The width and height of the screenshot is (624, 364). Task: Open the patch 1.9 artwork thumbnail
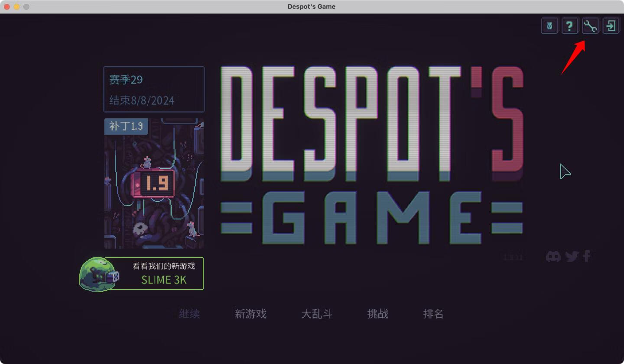click(x=154, y=190)
